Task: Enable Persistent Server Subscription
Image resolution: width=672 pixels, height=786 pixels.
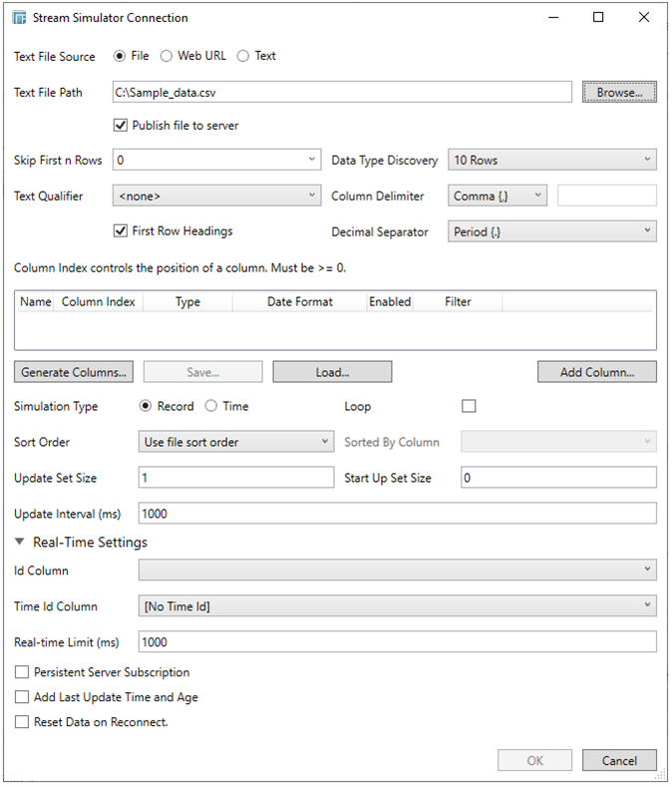Action: (22, 672)
